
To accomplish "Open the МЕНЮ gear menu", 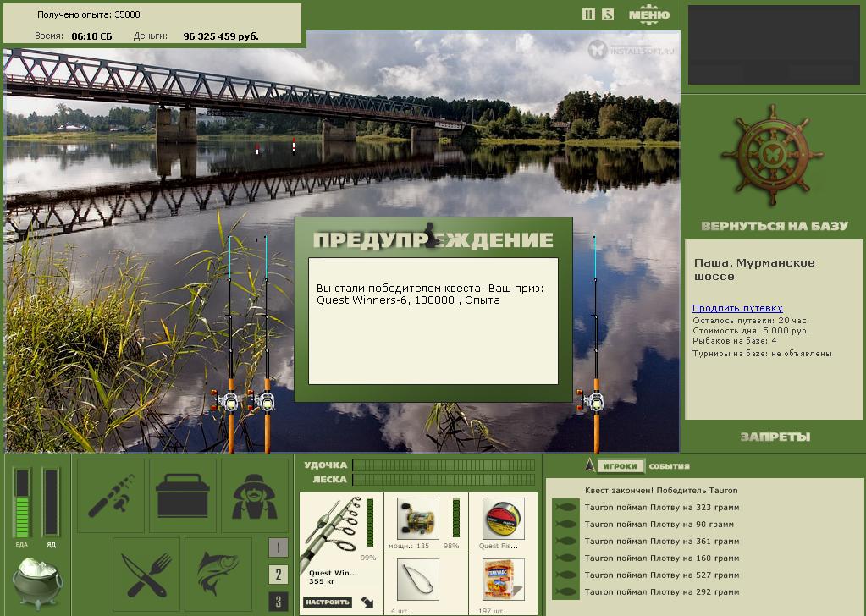I will [x=649, y=15].
